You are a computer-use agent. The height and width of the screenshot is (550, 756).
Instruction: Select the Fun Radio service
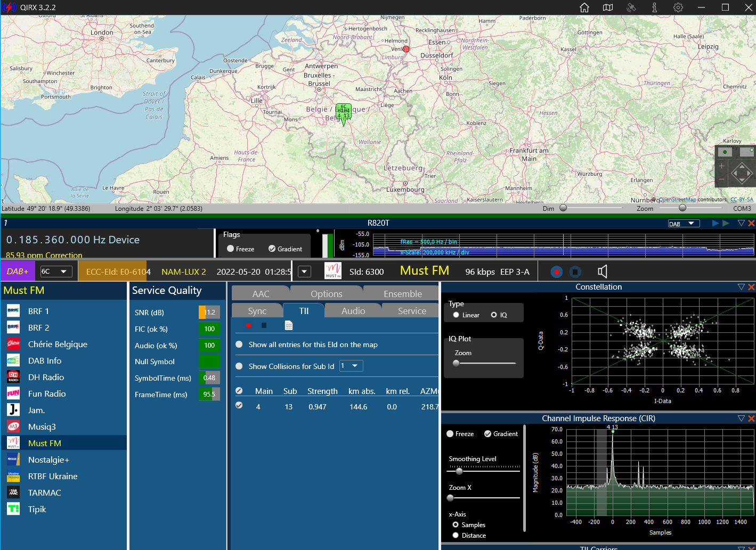point(63,393)
